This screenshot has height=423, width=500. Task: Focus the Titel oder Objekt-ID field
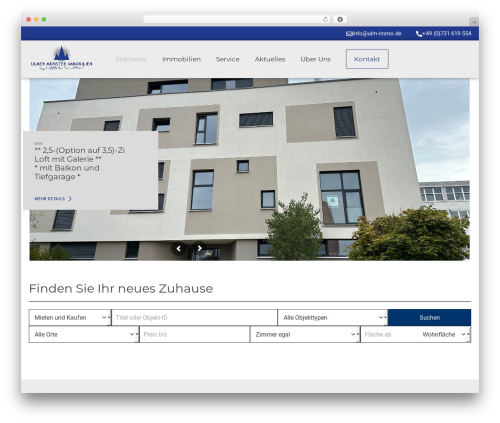[194, 317]
